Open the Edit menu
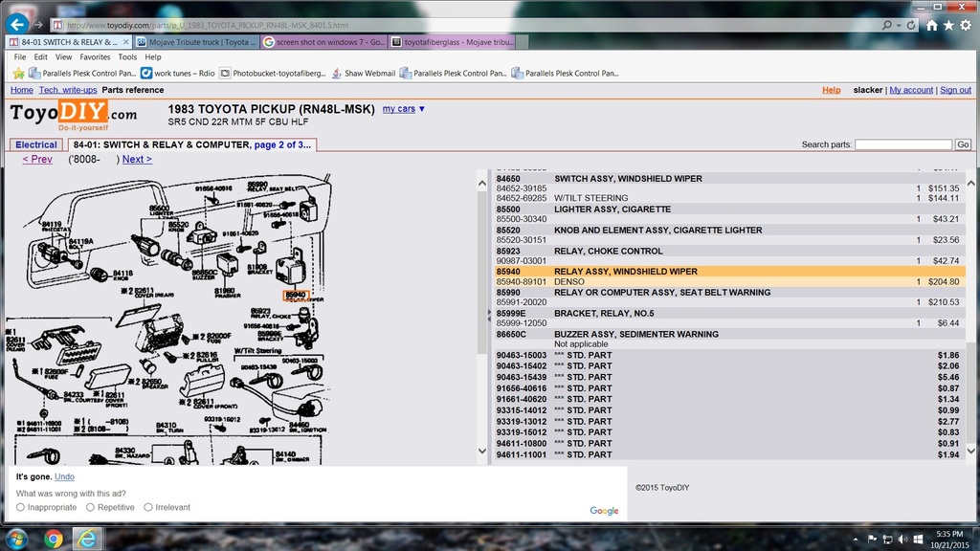Viewport: 980px width, 551px height. click(x=40, y=56)
